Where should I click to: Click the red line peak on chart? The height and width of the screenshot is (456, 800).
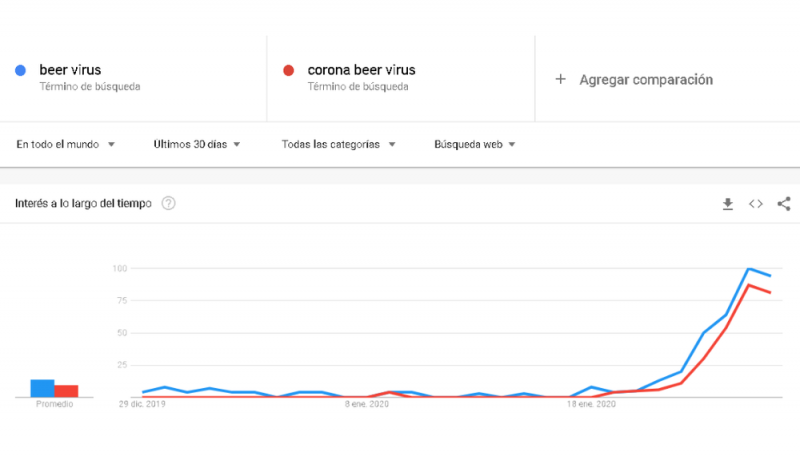[748, 285]
